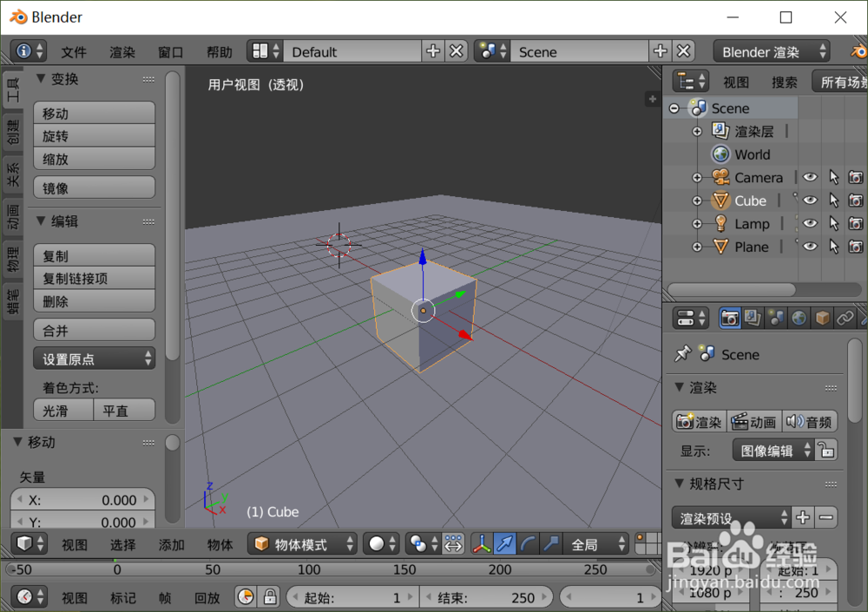Expand the Cube outliner entry
This screenshot has width=868, height=612.
697,201
